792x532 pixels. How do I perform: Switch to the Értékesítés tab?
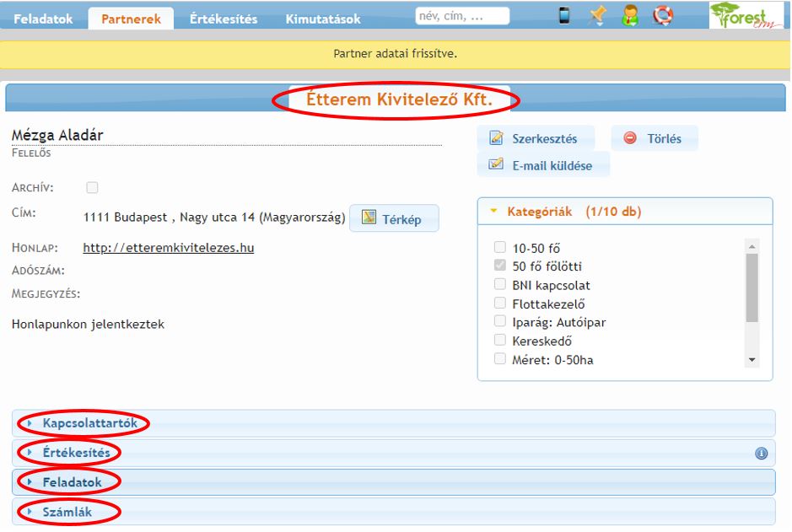point(224,19)
